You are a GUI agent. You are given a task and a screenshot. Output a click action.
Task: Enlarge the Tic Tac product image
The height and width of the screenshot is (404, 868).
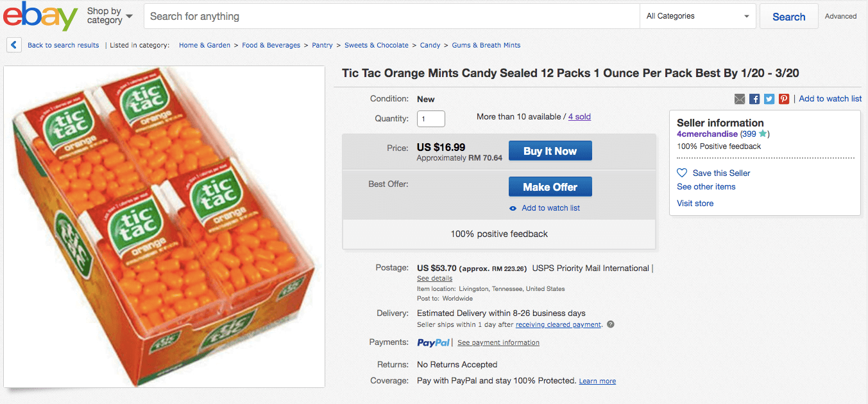pyautogui.click(x=164, y=226)
